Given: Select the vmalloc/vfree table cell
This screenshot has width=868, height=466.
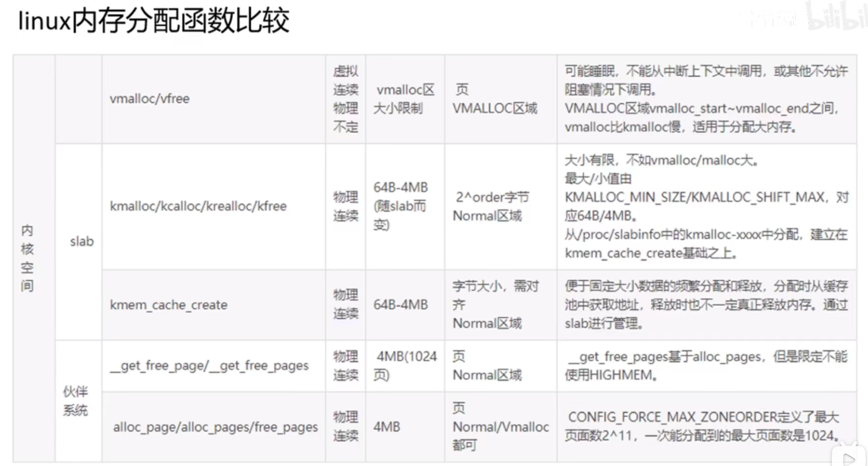Looking at the screenshot, I should [x=149, y=99].
